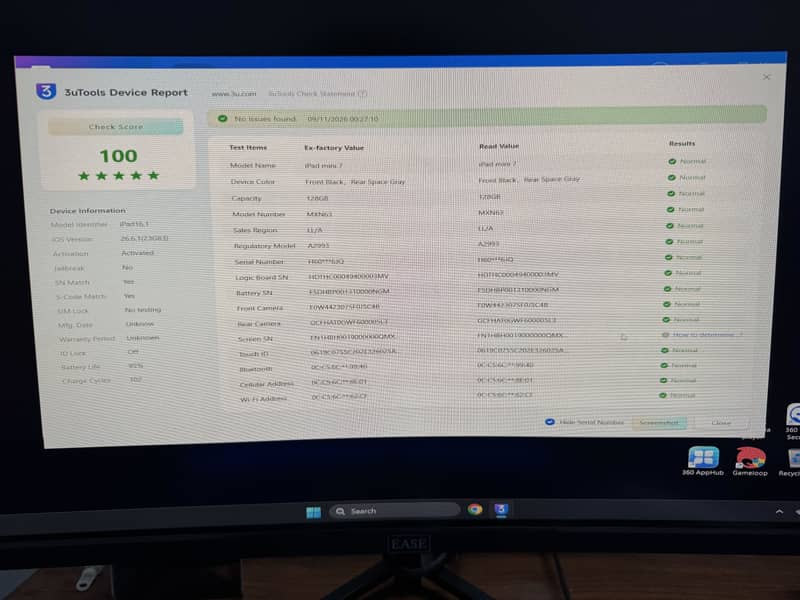Image resolution: width=800 pixels, height=600 pixels.
Task: Click the Wi-Fi Address row label
Action: coord(263,398)
